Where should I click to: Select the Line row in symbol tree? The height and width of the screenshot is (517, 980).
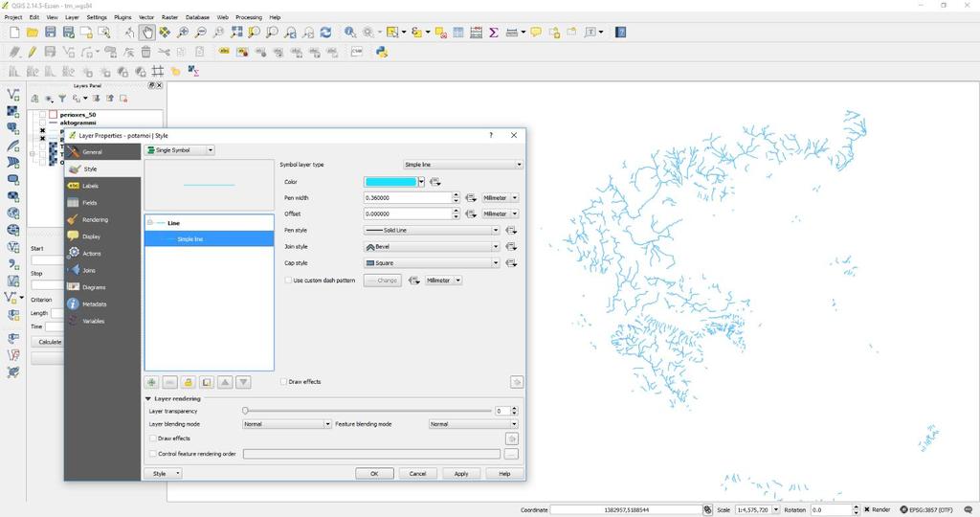pos(209,223)
